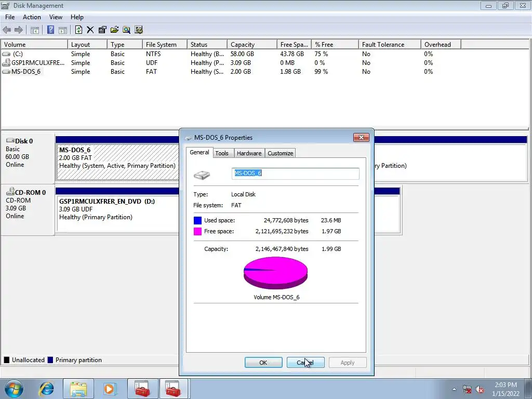Sort by the Overhead column header
The height and width of the screenshot is (399, 532).
[441, 45]
